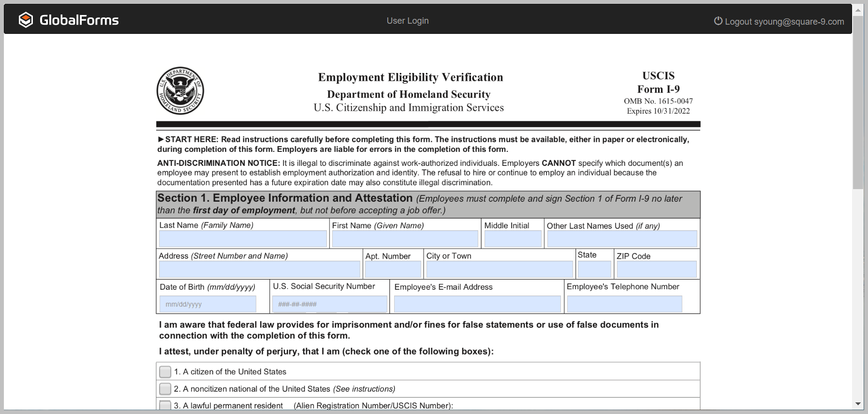The width and height of the screenshot is (868, 414).
Task: Click the GlobalForms brand name text
Action: (x=79, y=20)
